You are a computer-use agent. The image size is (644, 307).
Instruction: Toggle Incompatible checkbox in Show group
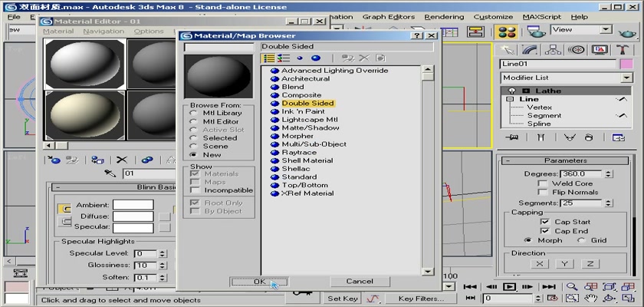(195, 190)
